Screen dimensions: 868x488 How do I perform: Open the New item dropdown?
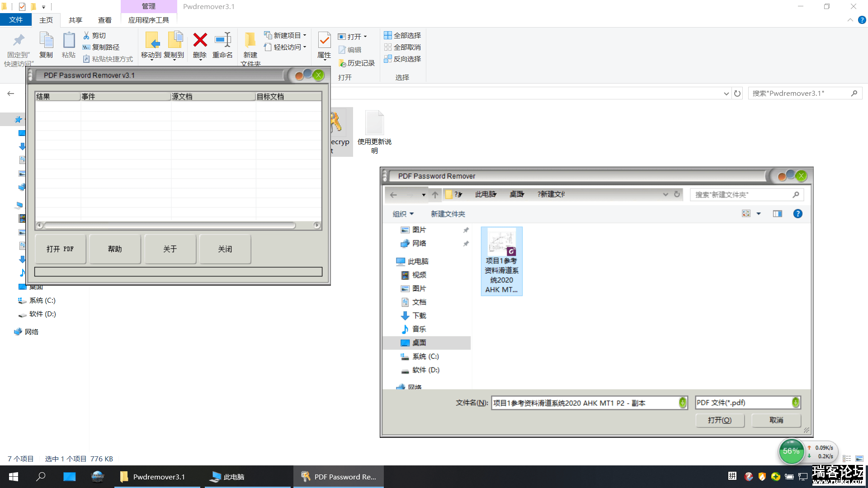(286, 35)
